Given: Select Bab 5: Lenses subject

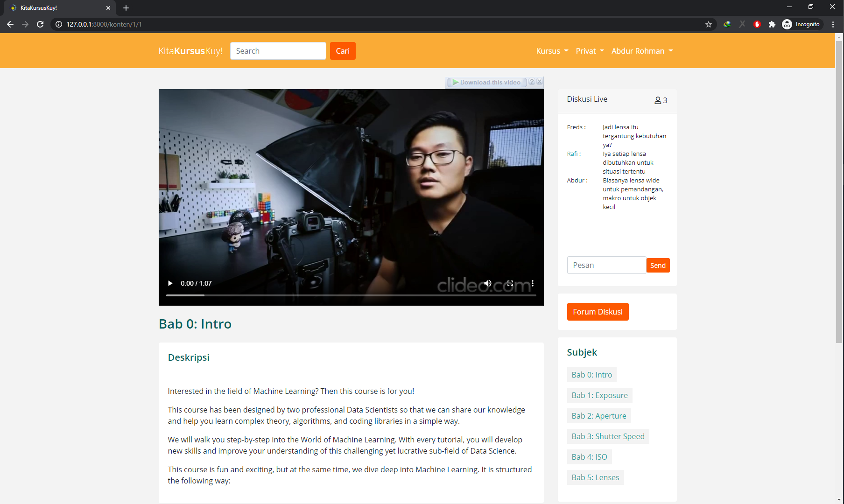Looking at the screenshot, I should (x=596, y=477).
